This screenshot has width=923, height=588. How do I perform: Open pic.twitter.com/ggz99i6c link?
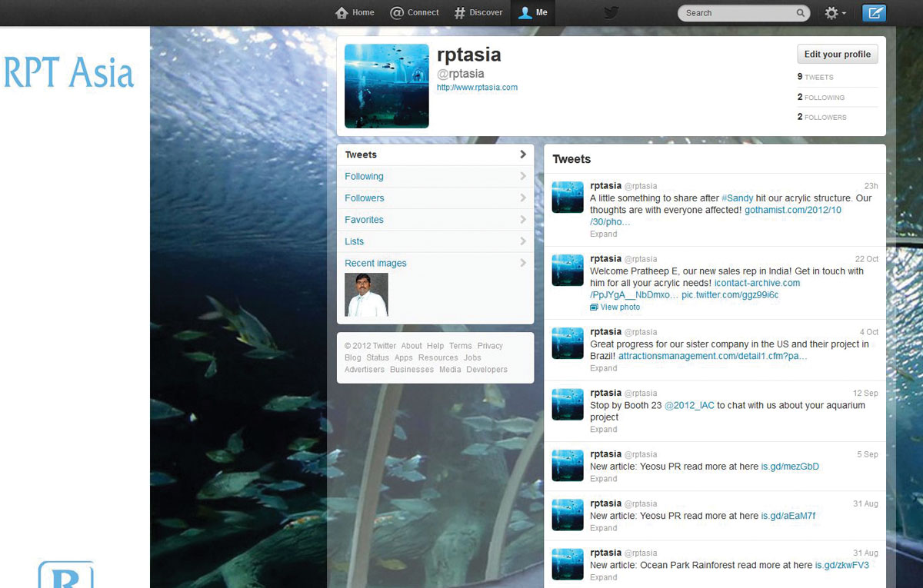point(730,295)
